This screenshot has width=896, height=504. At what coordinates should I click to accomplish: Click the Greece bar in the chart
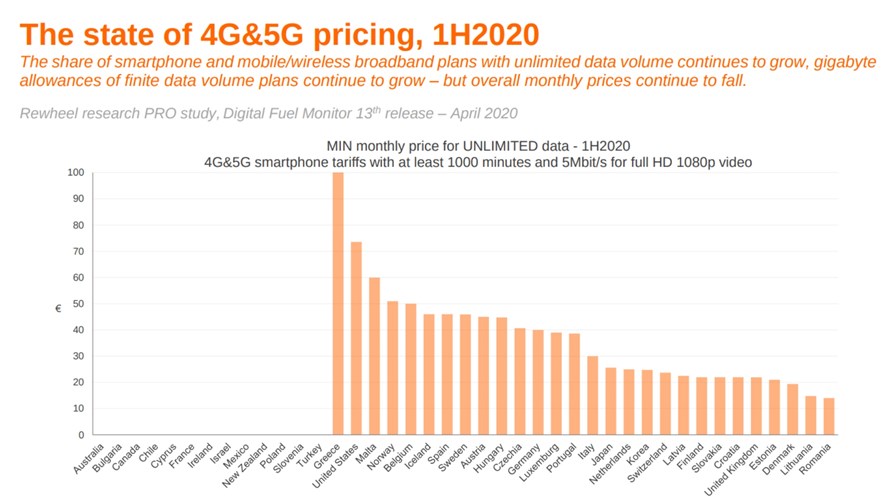tap(338, 303)
